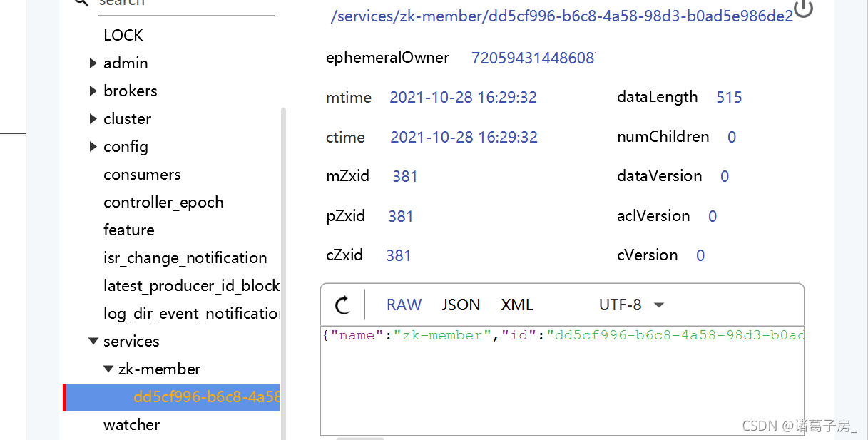Expand the admin tree node
The width and height of the screenshot is (868, 440).
pyautogui.click(x=93, y=63)
